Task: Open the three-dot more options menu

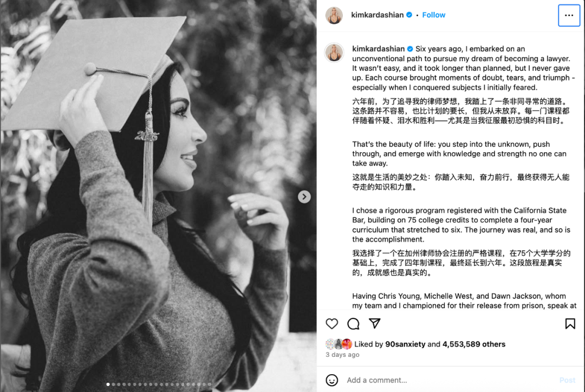Action: coord(569,15)
